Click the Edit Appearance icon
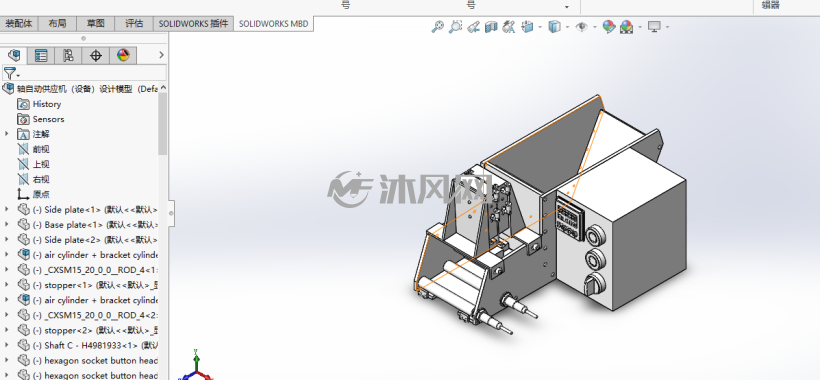Image resolution: width=820 pixels, height=380 pixels. (609, 27)
